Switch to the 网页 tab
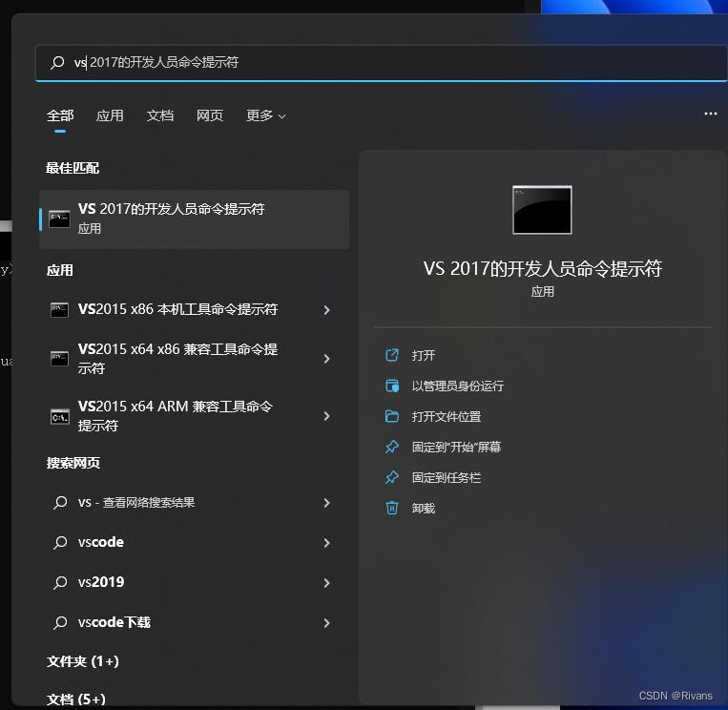The width and height of the screenshot is (728, 710). (x=210, y=115)
